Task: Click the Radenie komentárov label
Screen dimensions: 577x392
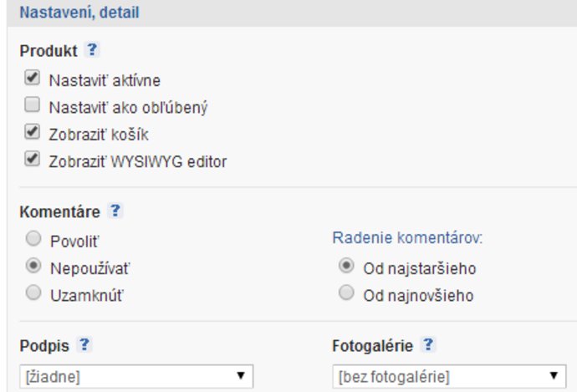Action: [x=408, y=238]
